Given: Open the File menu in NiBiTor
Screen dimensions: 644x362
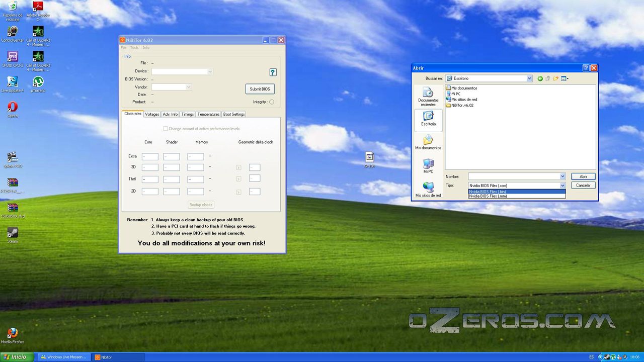Looking at the screenshot, I should (x=123, y=48).
